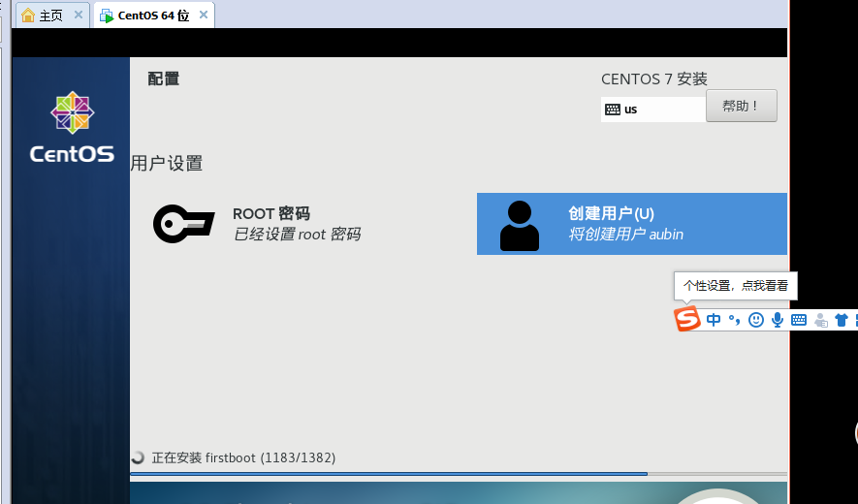The height and width of the screenshot is (504, 858).
Task: Click the VM running icon on CentOS tab
Action: point(106,16)
